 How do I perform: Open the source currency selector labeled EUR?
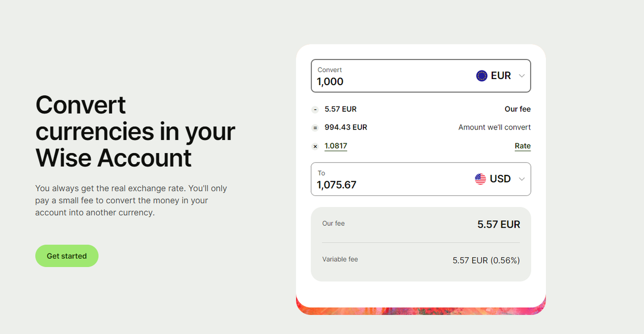point(501,76)
